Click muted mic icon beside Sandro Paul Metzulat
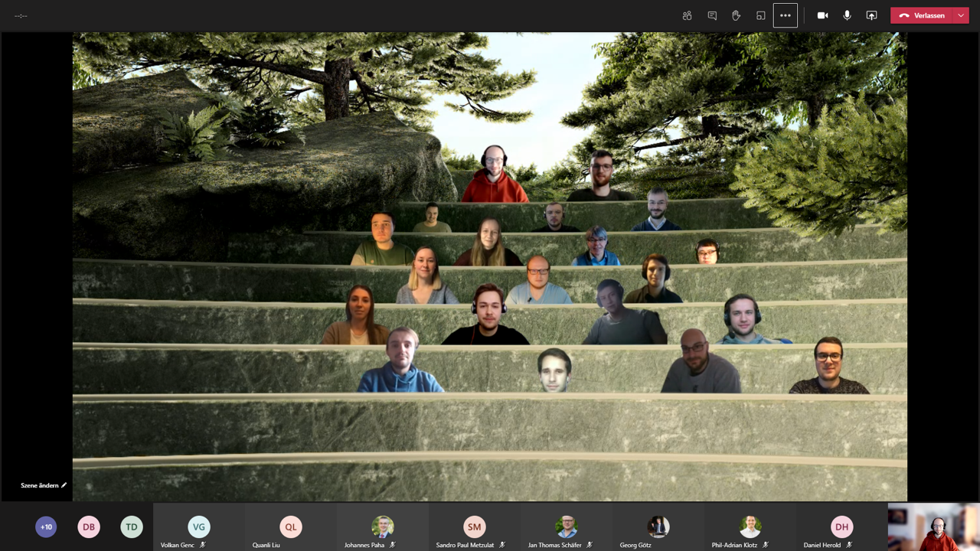980x551 pixels. pos(502,545)
